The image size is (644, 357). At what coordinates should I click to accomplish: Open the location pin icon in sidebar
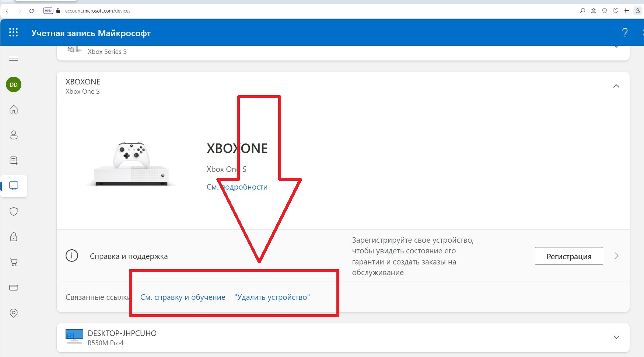[14, 313]
